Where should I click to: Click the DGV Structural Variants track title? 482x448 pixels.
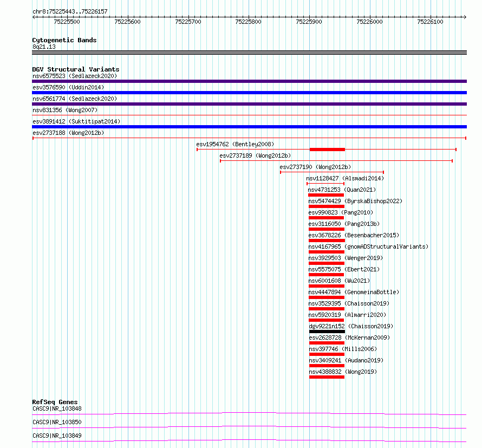click(76, 69)
